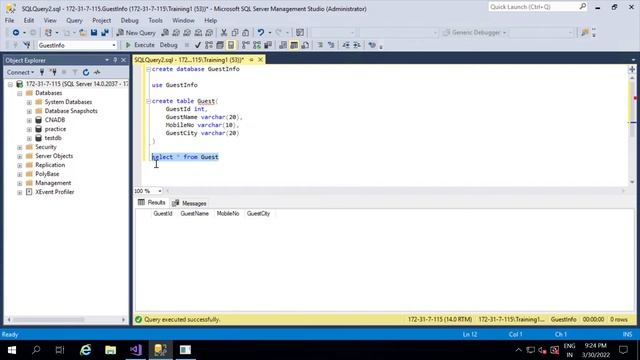
Task: Click the Connect Object Explorer plug icon
Action: [42, 72]
